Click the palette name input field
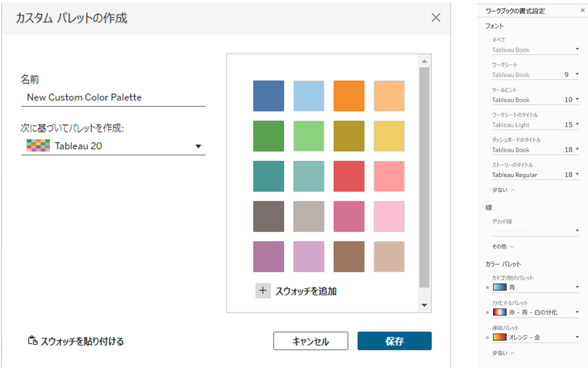The width and height of the screenshot is (588, 368). pos(113,97)
